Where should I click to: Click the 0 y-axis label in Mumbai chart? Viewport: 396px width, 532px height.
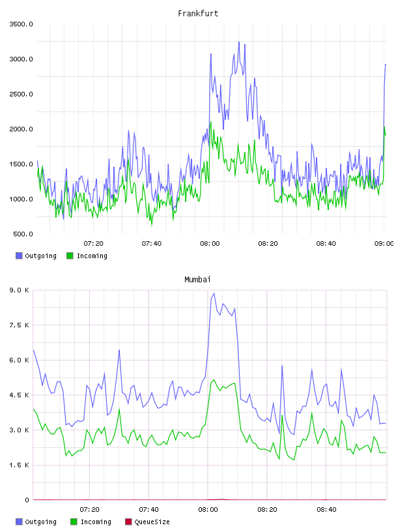[27, 500]
